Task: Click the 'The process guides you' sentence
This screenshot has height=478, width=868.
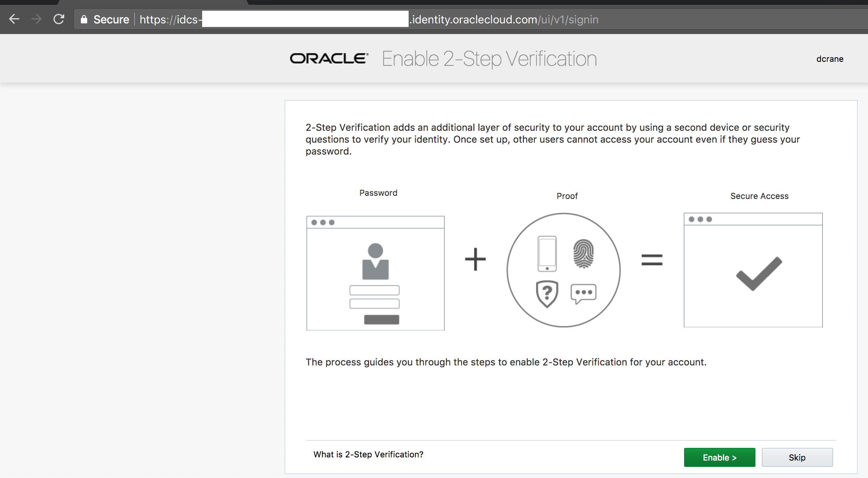Action: (x=506, y=362)
